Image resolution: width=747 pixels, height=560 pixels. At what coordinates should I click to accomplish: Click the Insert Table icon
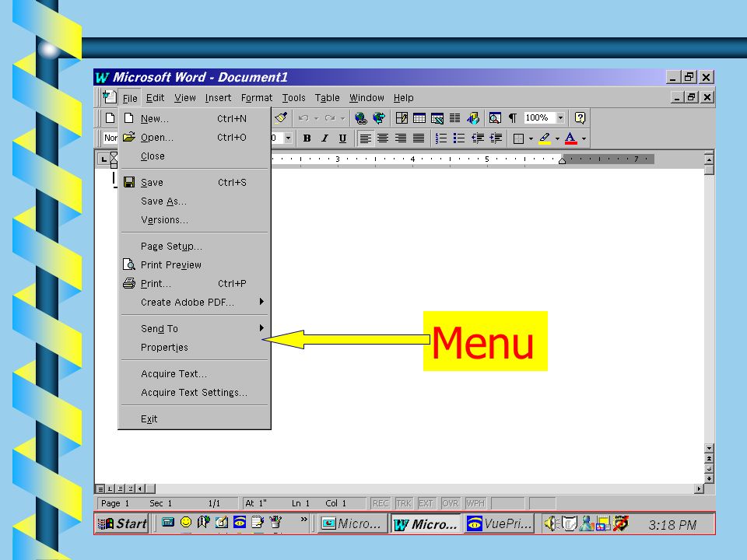pyautogui.click(x=419, y=118)
